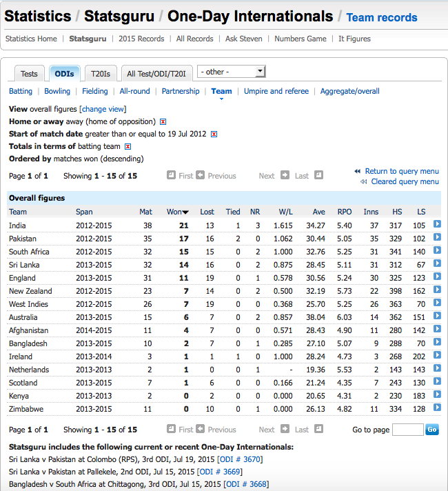Sort by the Lost column header
The width and height of the screenshot is (448, 491).
click(207, 212)
